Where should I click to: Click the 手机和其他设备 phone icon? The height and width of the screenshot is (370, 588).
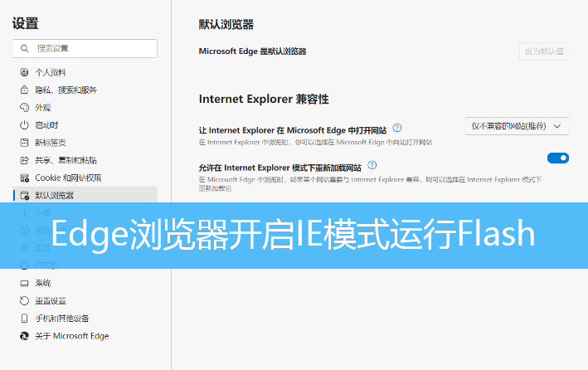[x=24, y=319]
